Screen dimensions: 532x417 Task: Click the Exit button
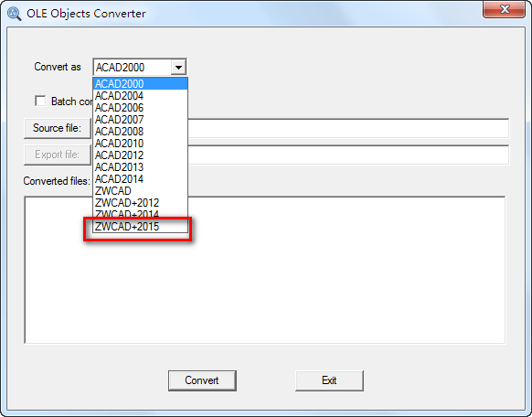(x=329, y=380)
